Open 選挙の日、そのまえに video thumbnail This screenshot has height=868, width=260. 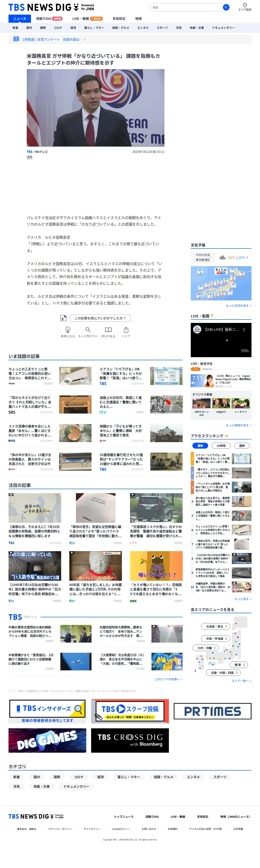[x=35, y=508]
